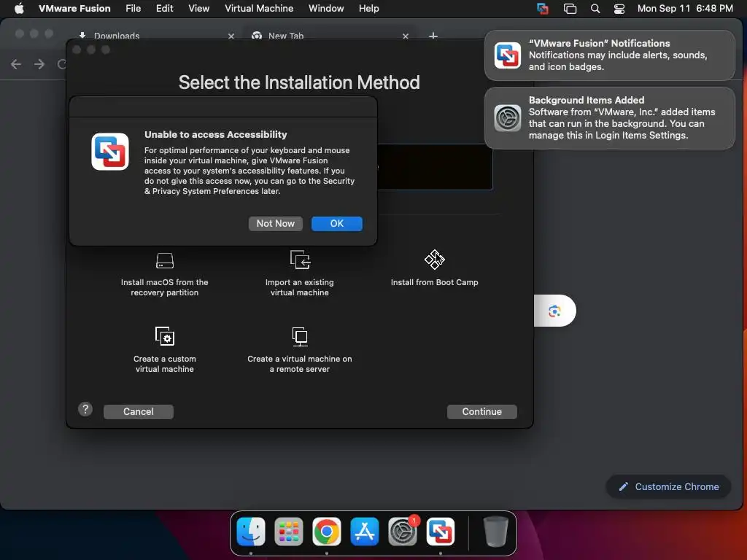Select Create virtual machine on remote server icon
Viewport: 747px width, 560px height.
pyautogui.click(x=300, y=336)
